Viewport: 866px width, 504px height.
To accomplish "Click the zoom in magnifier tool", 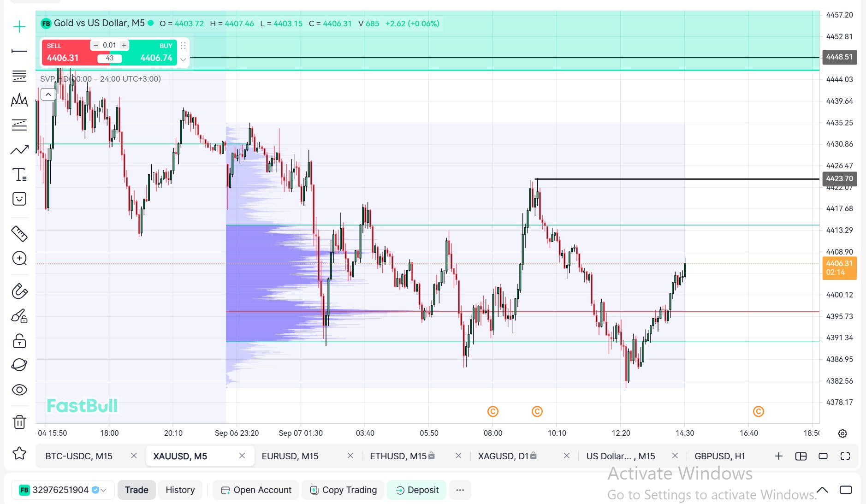I will (x=19, y=258).
